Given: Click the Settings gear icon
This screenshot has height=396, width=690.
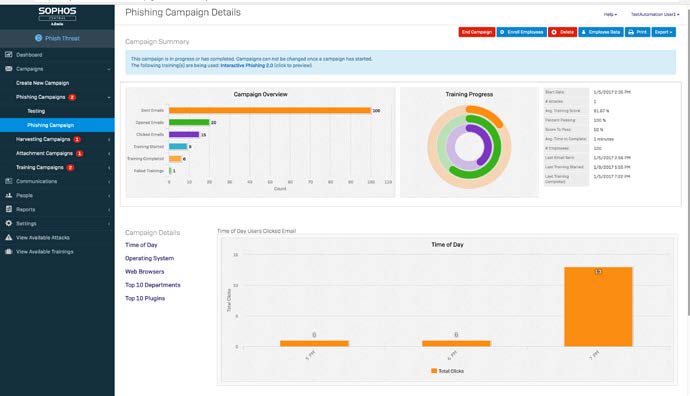Looking at the screenshot, I should coord(8,224).
